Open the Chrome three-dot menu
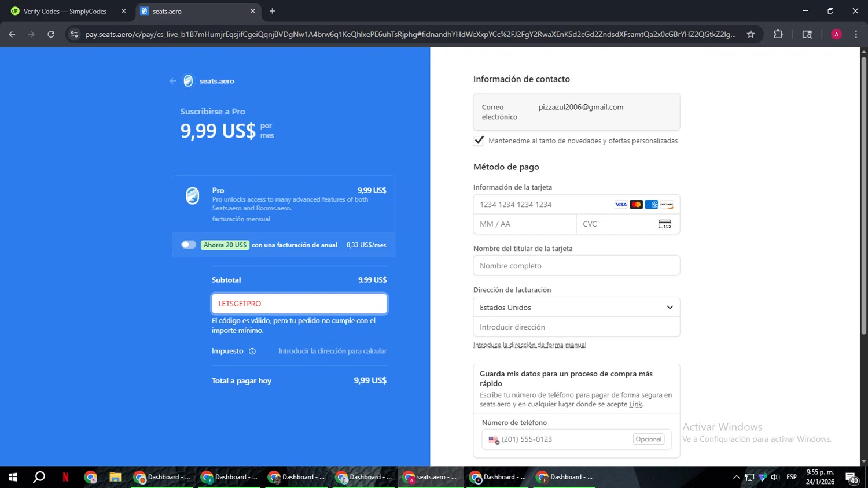 [856, 34]
